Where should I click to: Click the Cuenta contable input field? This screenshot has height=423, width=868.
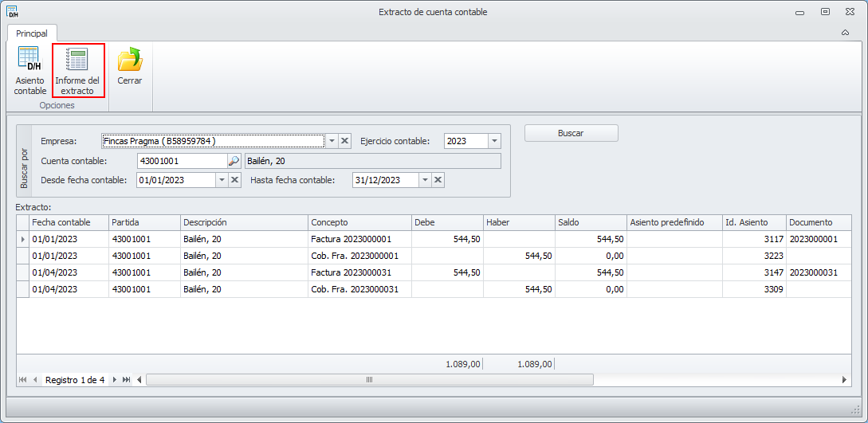coord(182,161)
